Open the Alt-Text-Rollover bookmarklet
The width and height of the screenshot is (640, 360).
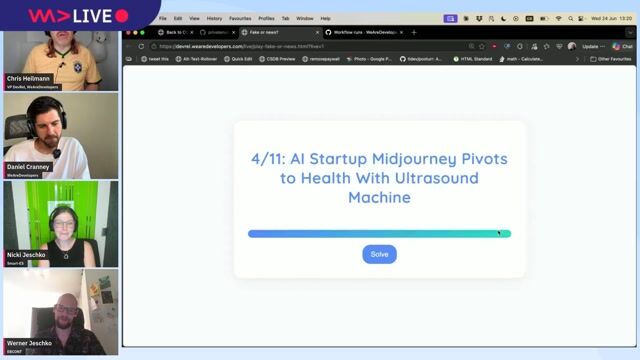click(196, 59)
